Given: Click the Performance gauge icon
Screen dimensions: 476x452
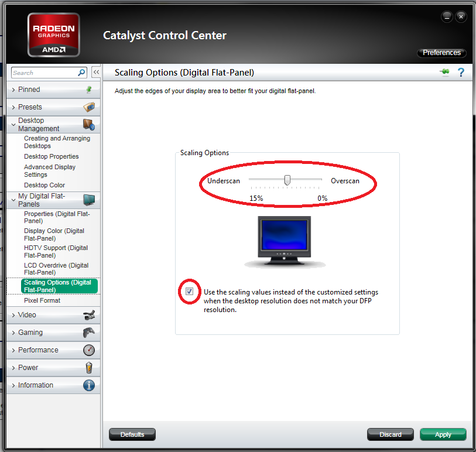Looking at the screenshot, I should [x=89, y=350].
